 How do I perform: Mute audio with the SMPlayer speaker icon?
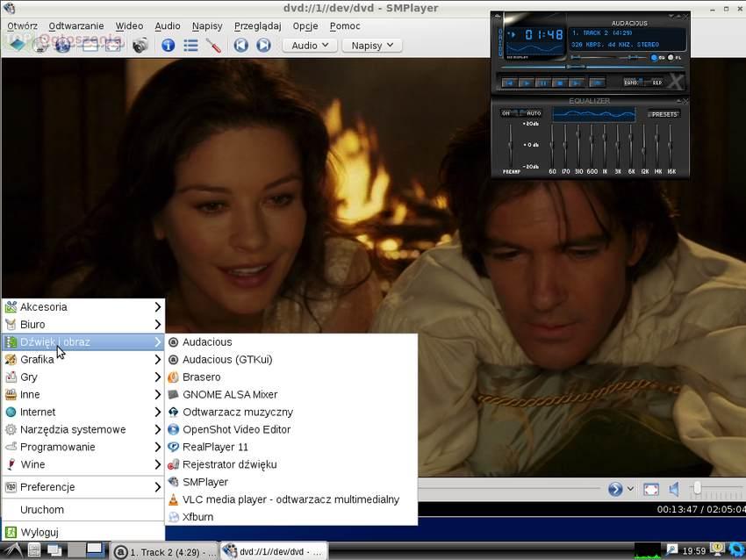tap(674, 489)
